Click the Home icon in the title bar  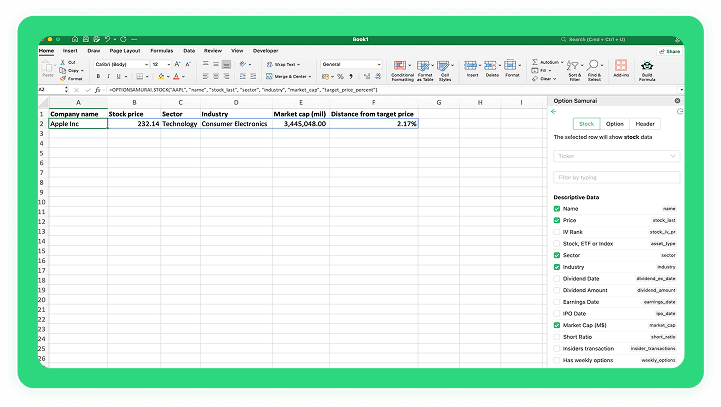pos(75,39)
